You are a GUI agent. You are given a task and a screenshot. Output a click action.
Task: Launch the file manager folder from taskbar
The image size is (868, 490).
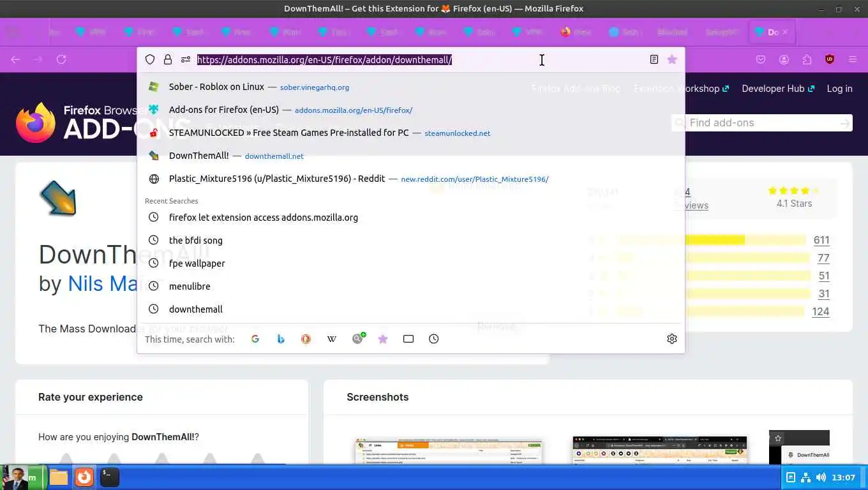click(x=59, y=477)
